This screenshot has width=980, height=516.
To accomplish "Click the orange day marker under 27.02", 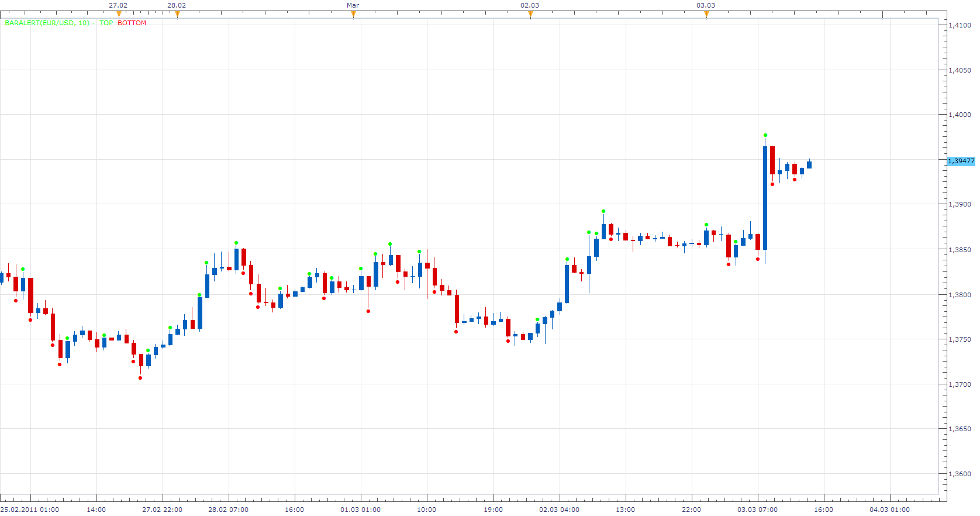I will [119, 14].
